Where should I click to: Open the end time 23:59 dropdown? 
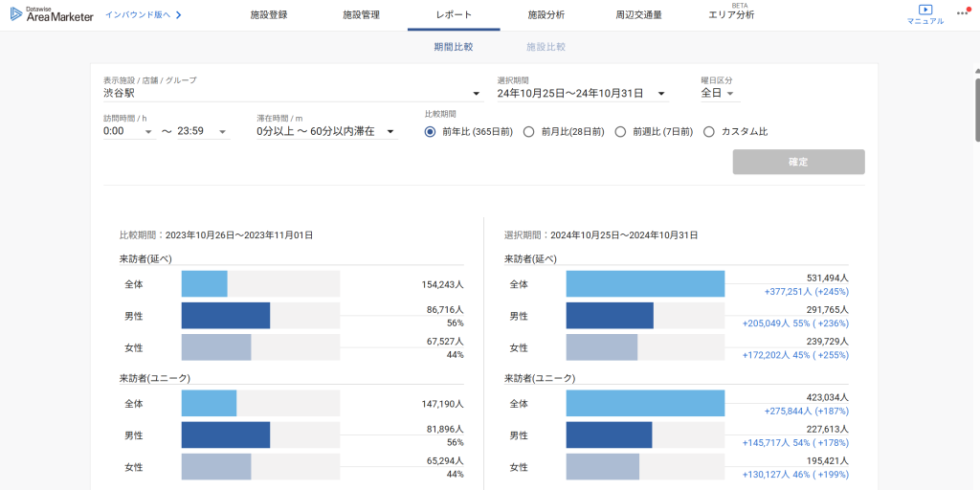(x=222, y=131)
